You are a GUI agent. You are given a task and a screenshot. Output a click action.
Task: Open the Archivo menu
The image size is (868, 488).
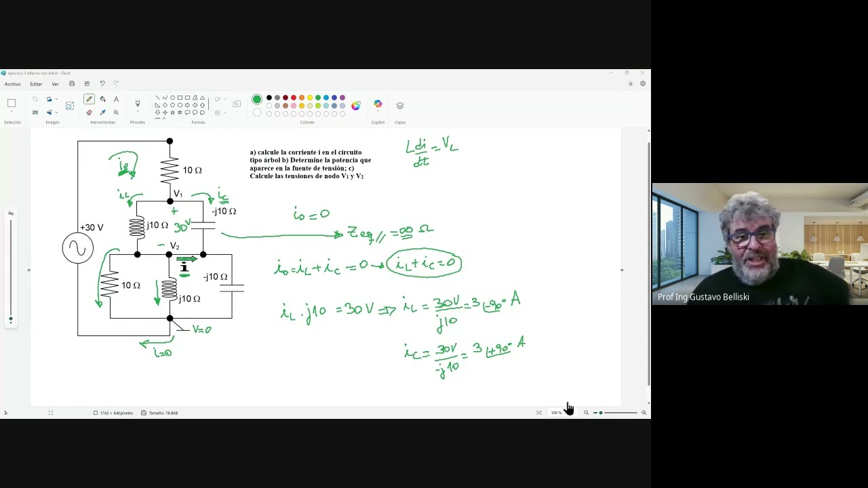pos(12,84)
